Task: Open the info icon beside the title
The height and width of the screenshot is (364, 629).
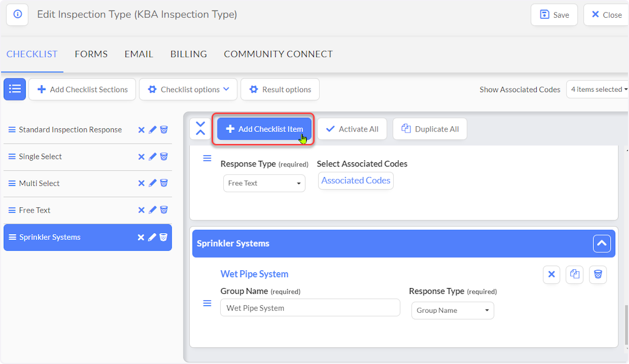Action: [17, 15]
